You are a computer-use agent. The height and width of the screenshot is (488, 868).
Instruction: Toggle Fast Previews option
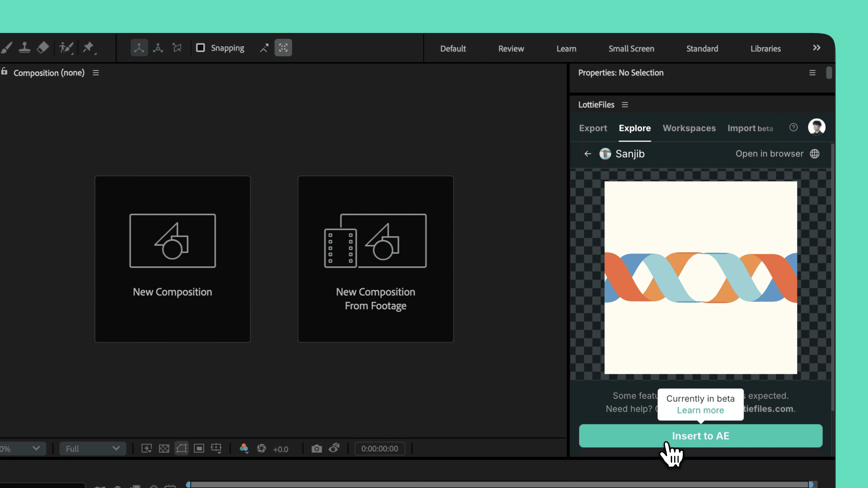[147, 449]
